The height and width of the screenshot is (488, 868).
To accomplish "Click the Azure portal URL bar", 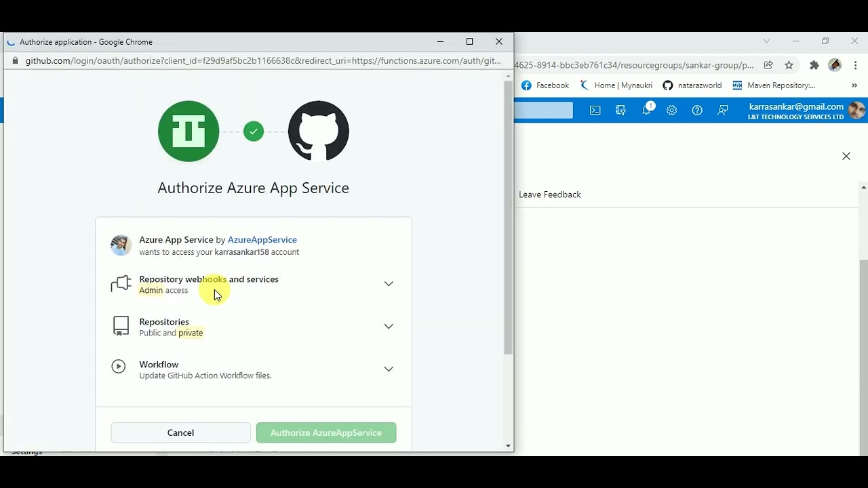I will tap(634, 65).
